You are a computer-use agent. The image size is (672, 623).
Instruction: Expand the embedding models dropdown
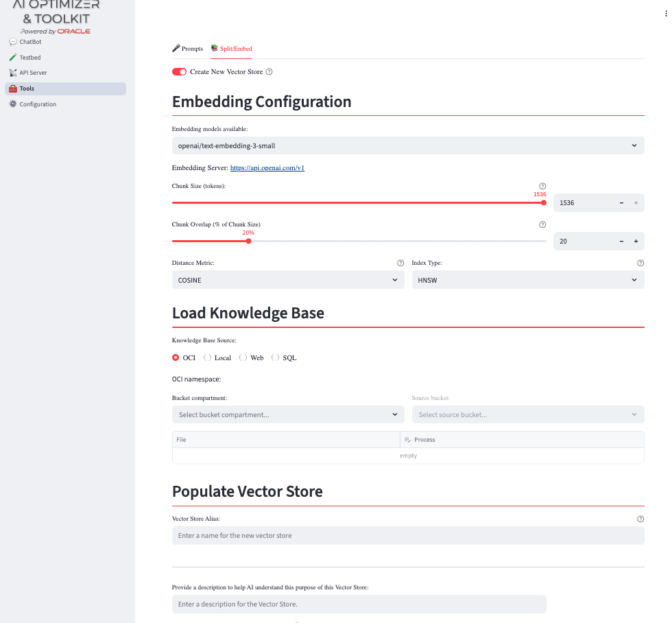pyautogui.click(x=407, y=145)
